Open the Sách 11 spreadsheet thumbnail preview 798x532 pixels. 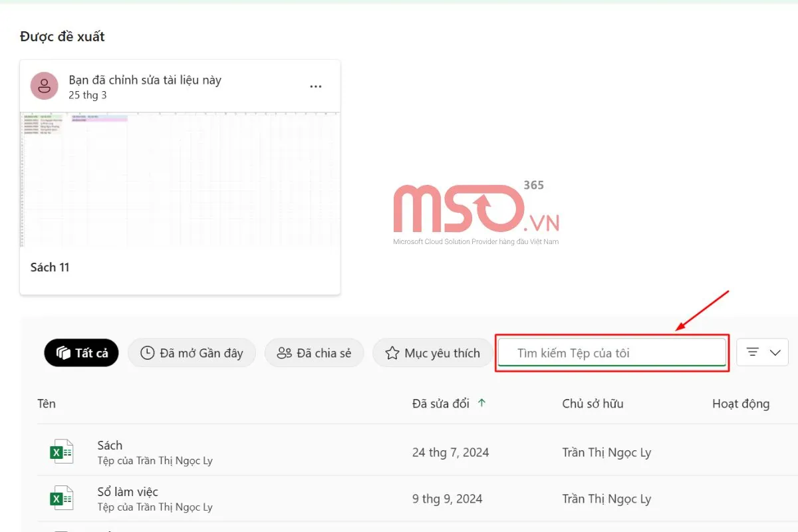[x=180, y=180]
